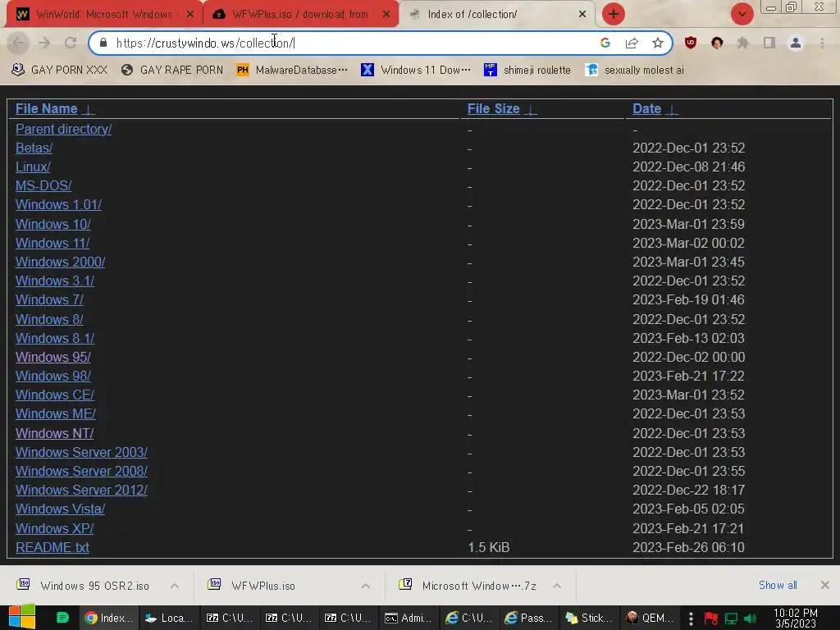Open the Windows 8/ folder
The height and width of the screenshot is (630, 840).
pyautogui.click(x=49, y=319)
